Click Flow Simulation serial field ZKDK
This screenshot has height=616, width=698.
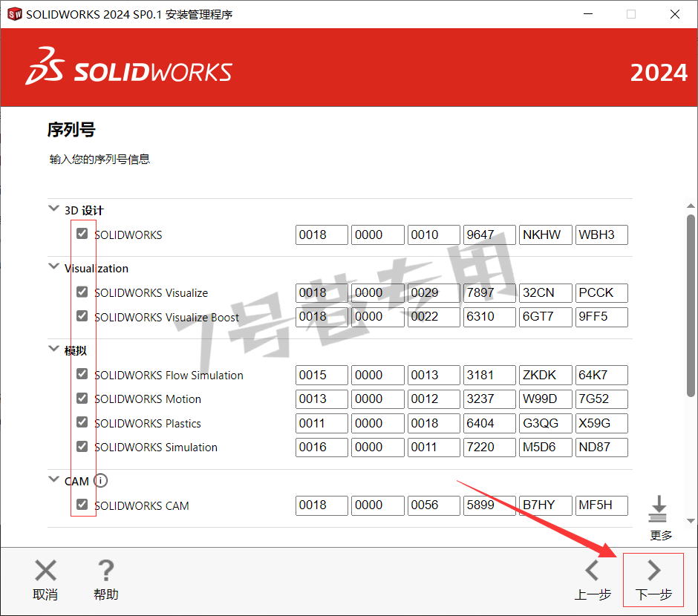click(x=545, y=376)
